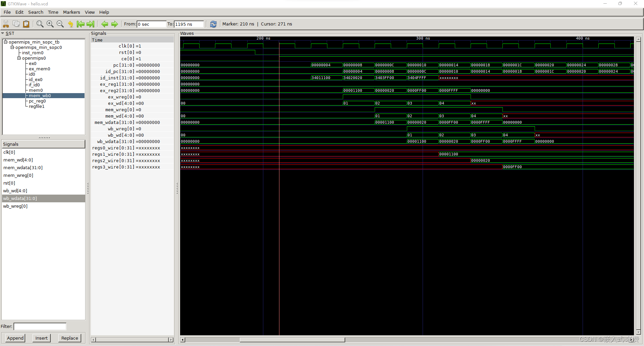The width and height of the screenshot is (644, 346).
Task: Select ex_mem0 module in the tree
Action: click(x=39, y=69)
